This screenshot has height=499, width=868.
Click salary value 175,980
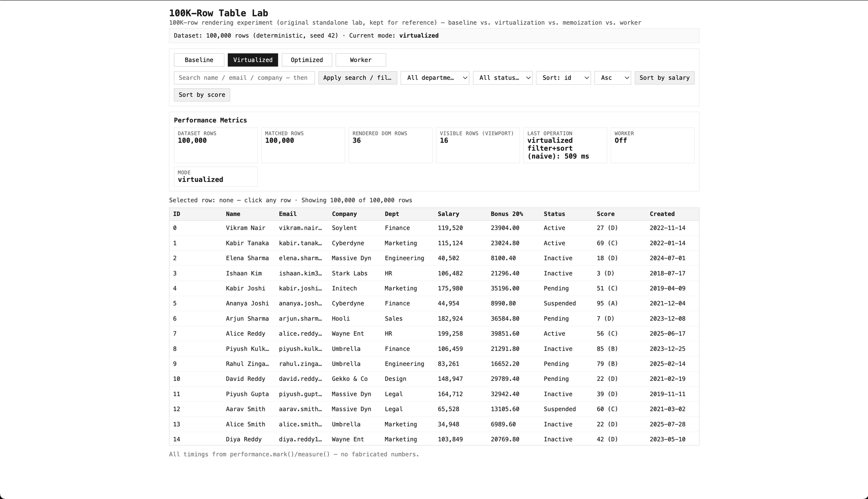[450, 288]
